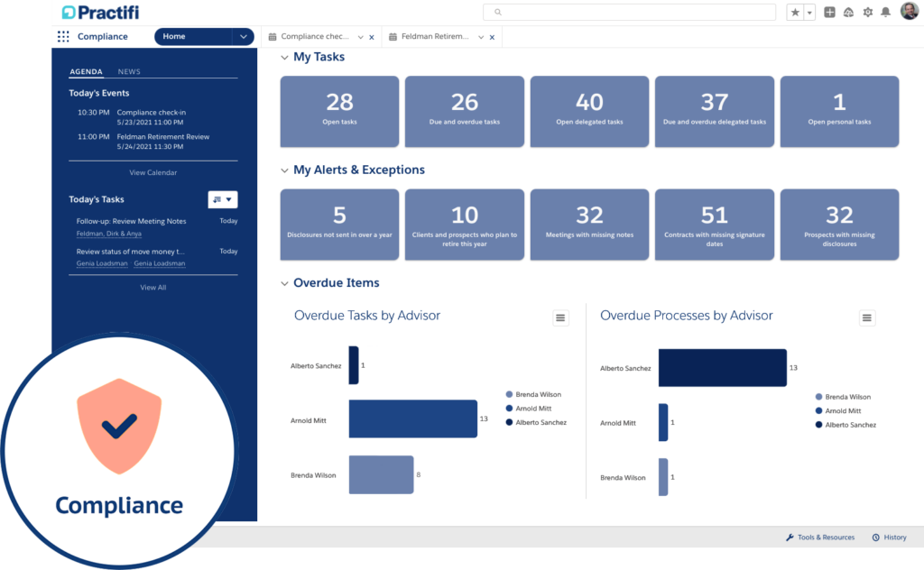
Task: Open the setup gear icon
Action: click(868, 13)
